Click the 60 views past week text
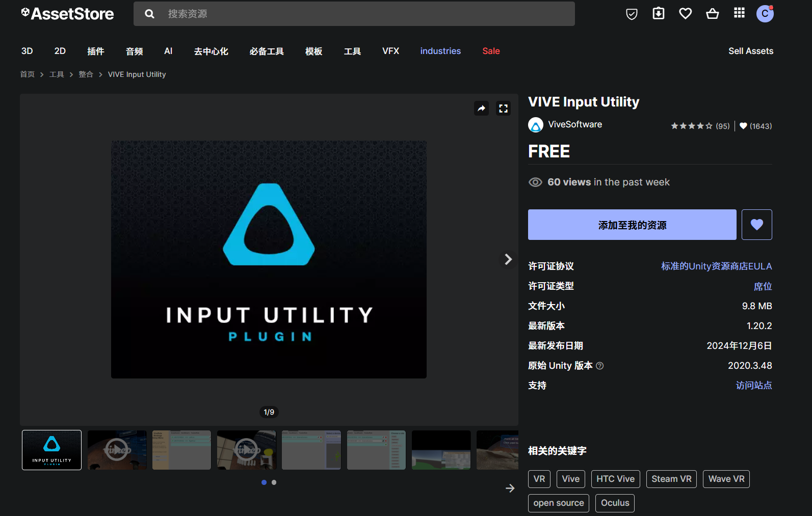This screenshot has width=812, height=516. (609, 182)
